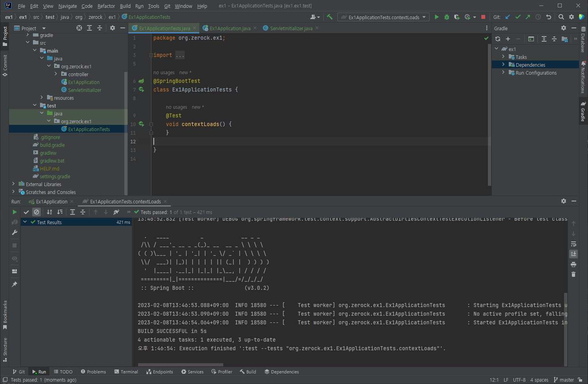Click Git update project arrow icon

(508, 17)
